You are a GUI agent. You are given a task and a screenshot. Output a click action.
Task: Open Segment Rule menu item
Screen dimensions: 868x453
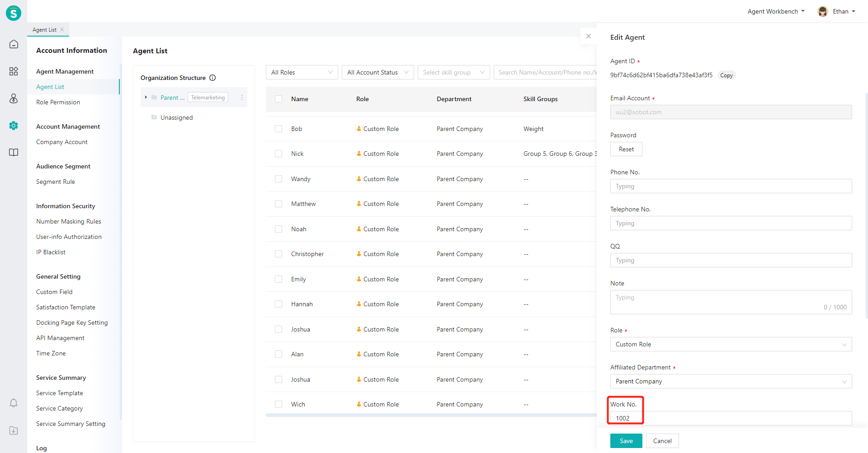[x=56, y=182]
